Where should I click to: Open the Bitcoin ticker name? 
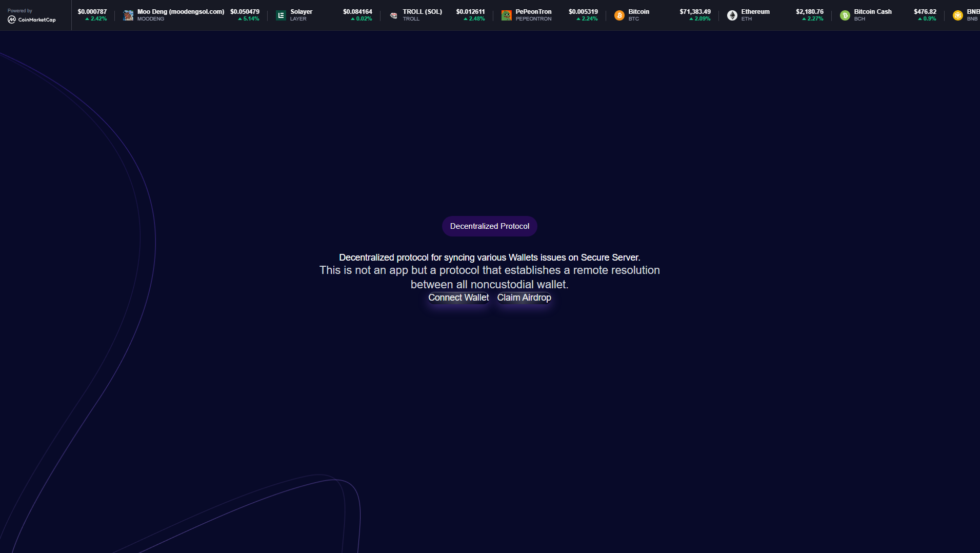(638, 12)
